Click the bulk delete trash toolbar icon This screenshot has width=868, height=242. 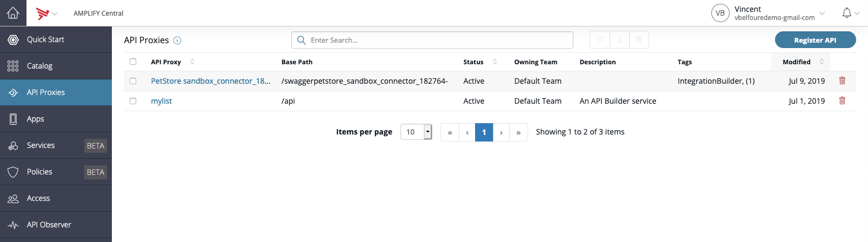click(639, 40)
